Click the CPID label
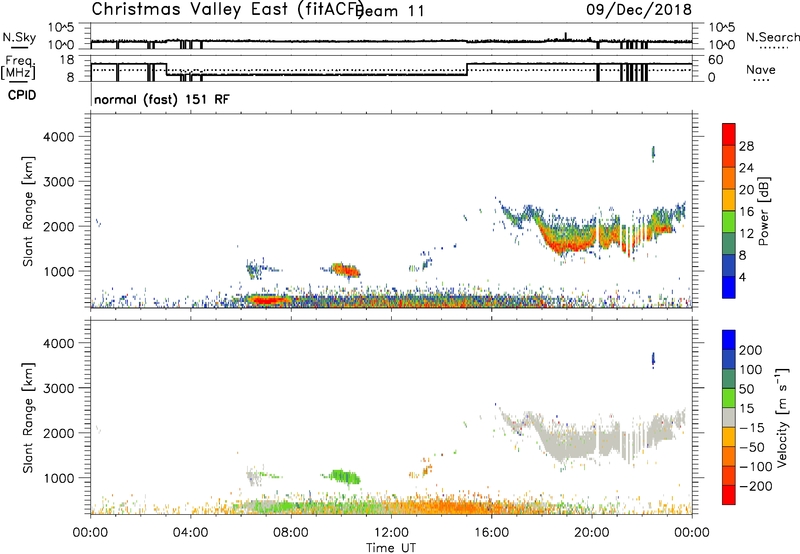Screen dimensions: 800x554 pos(22,95)
